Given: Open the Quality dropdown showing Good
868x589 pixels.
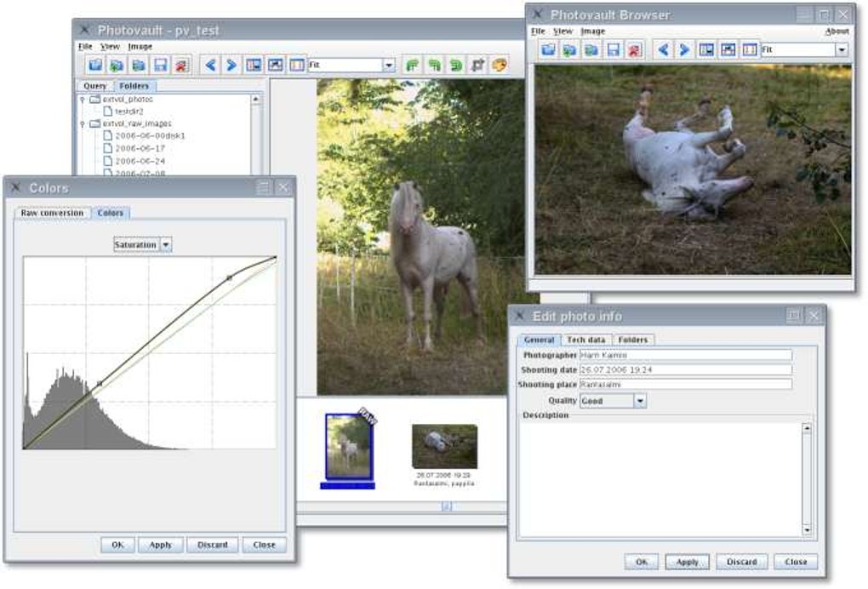Looking at the screenshot, I should coord(640,401).
